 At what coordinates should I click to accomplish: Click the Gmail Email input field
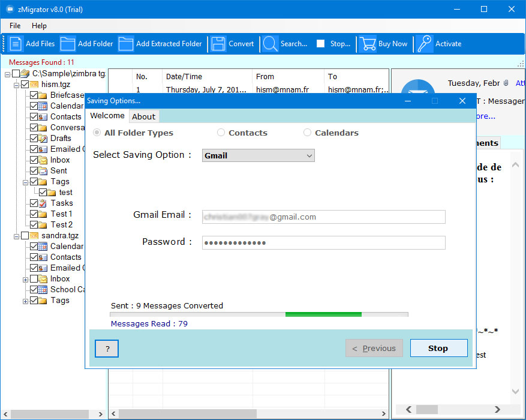[x=324, y=217]
